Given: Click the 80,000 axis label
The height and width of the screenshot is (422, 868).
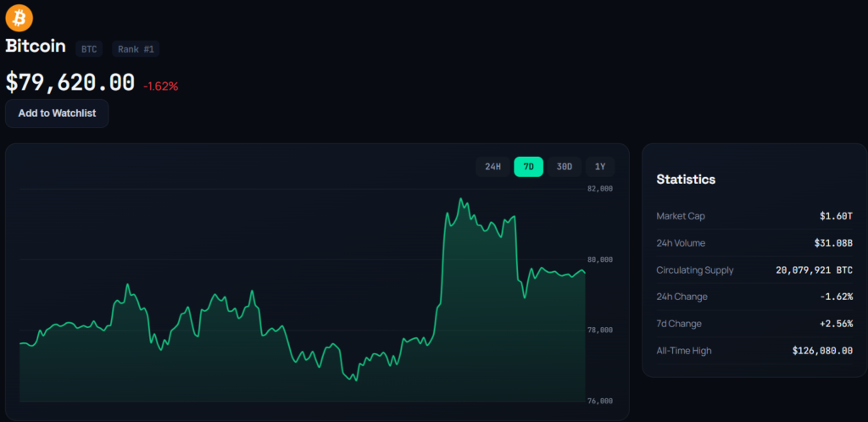Looking at the screenshot, I should coord(600,259).
